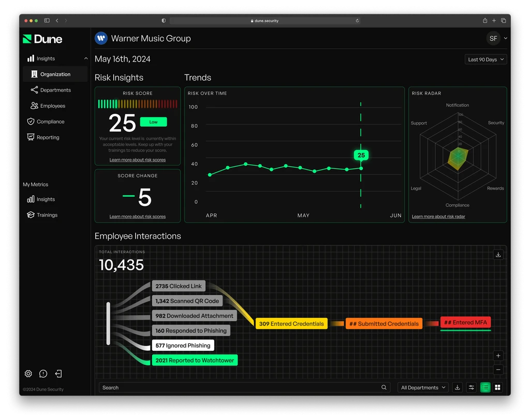Screen dimensions: 530x420
Task: Switch to grid view toggle
Action: point(497,387)
